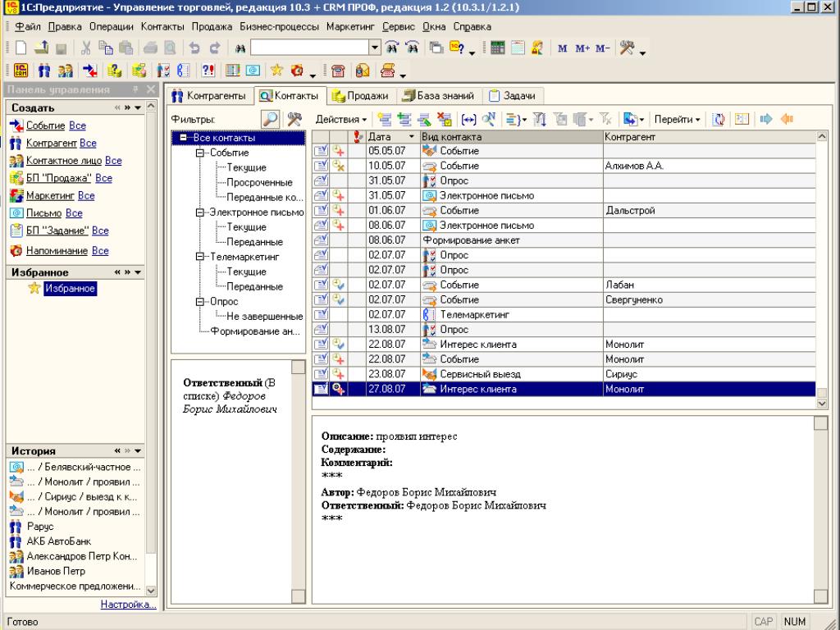840x630 pixels.
Task: Open the Операции menu
Action: pos(112,27)
